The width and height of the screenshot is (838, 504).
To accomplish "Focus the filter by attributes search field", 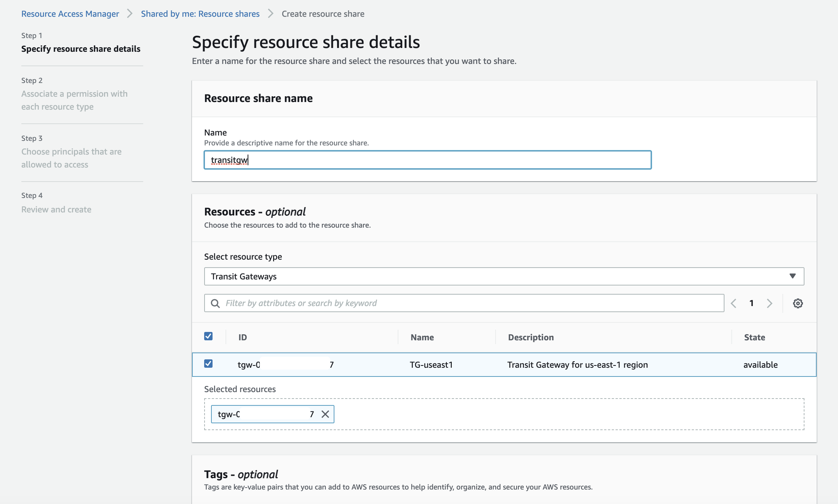I will (464, 303).
